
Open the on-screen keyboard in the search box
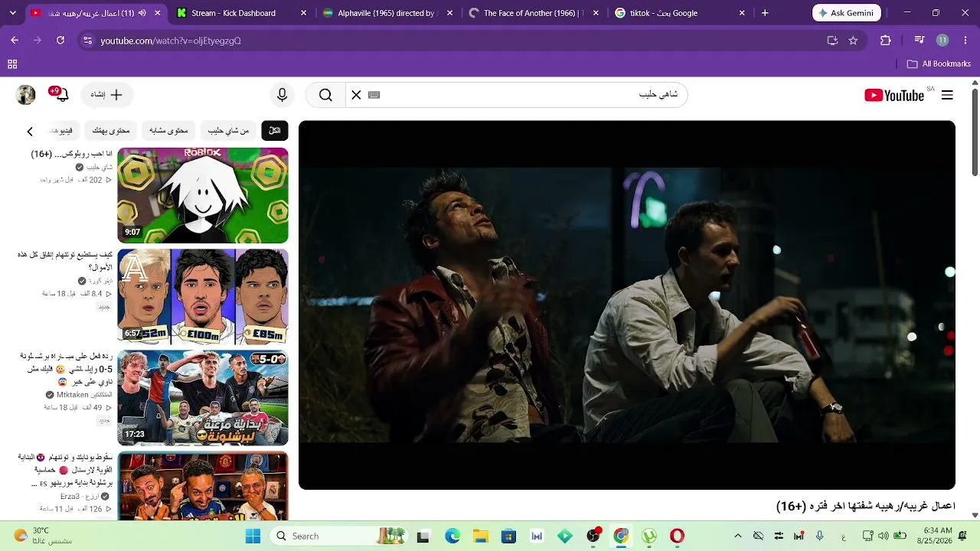pyautogui.click(x=374, y=95)
